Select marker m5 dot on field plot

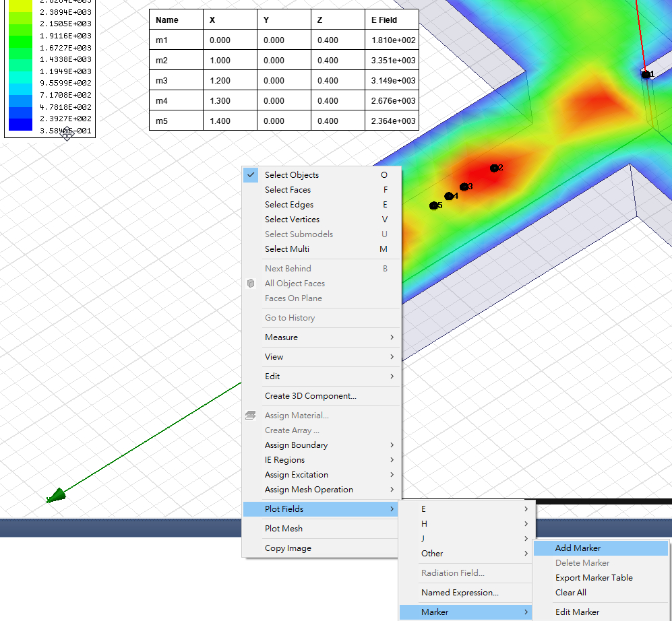433,205
